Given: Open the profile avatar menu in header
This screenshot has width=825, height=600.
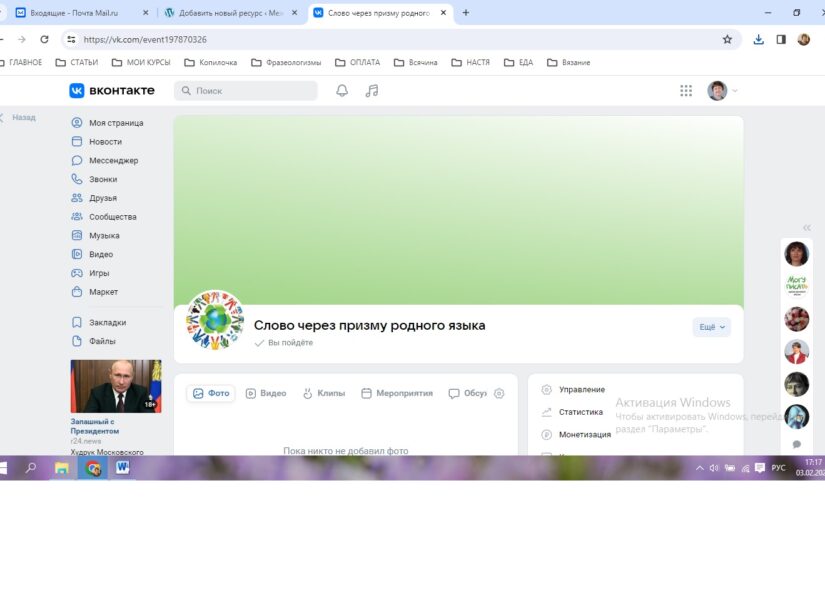Looking at the screenshot, I should [722, 91].
